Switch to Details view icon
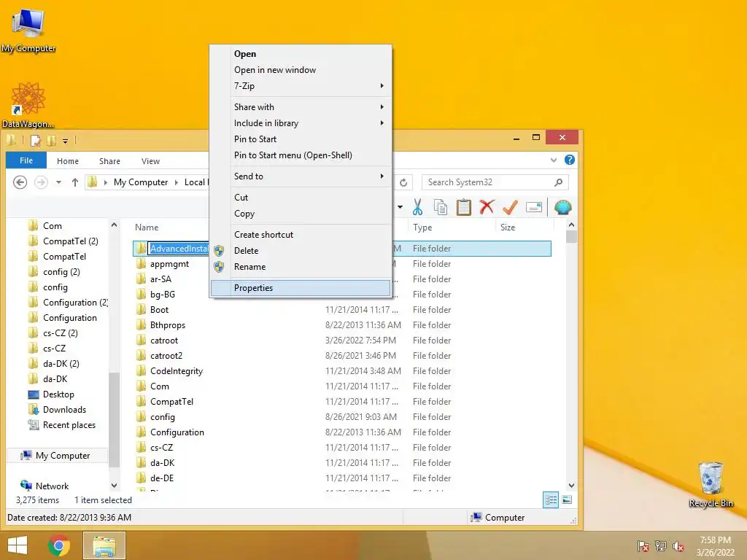Viewport: 747px width, 560px height. point(551,499)
